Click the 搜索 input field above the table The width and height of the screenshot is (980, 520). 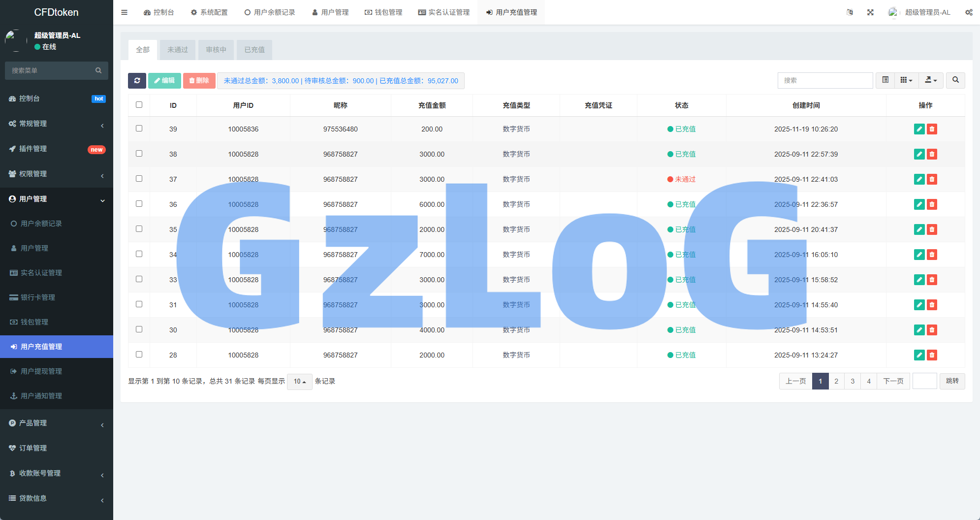click(825, 80)
